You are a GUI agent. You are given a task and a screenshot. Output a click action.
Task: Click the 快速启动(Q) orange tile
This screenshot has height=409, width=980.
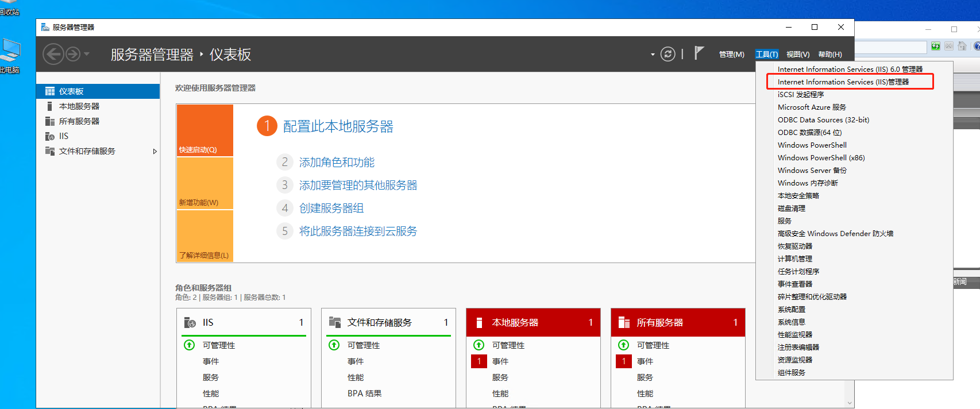coord(205,130)
